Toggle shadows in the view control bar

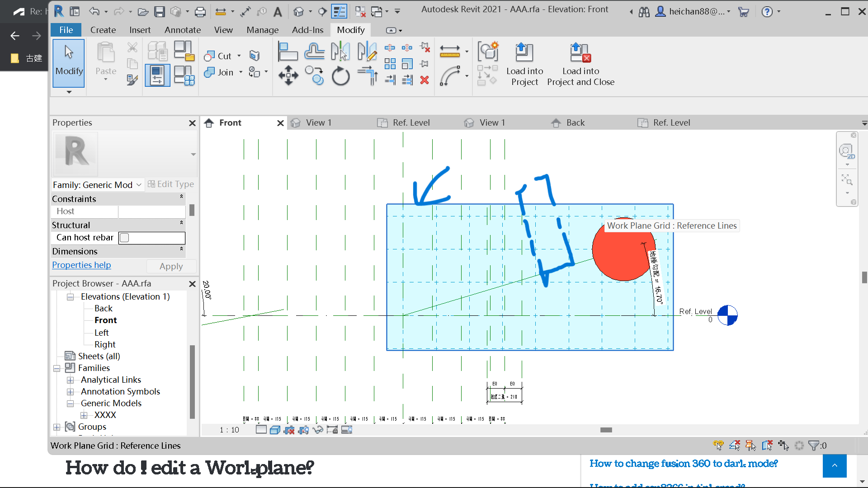275,430
